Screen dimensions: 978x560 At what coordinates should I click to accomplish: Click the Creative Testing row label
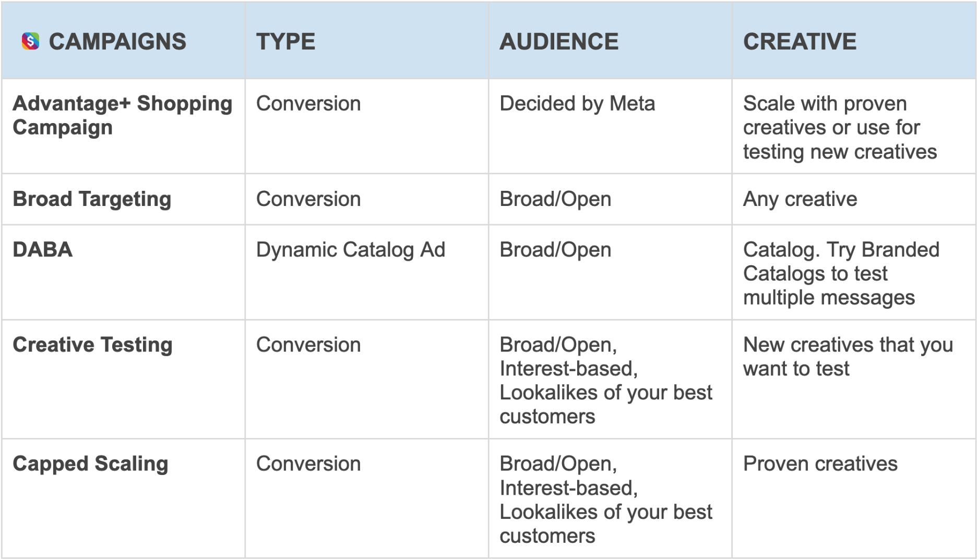pos(92,345)
